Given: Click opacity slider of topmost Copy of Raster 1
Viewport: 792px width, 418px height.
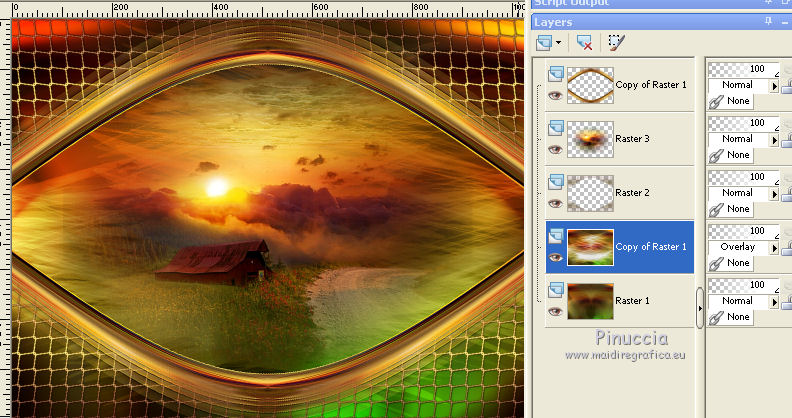Looking at the screenshot, I should pos(744,69).
